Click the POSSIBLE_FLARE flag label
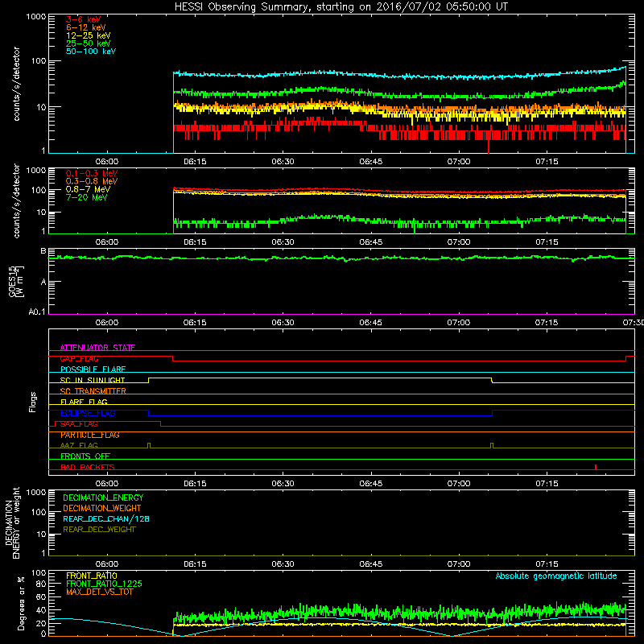 point(93,369)
